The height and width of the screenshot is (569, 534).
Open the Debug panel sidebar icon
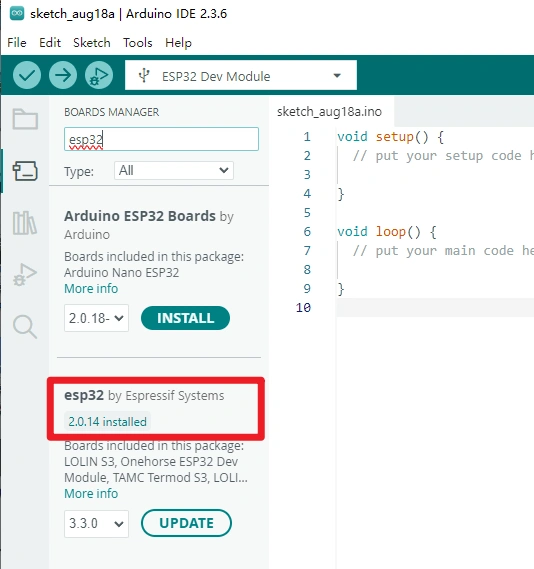[x=25, y=275]
